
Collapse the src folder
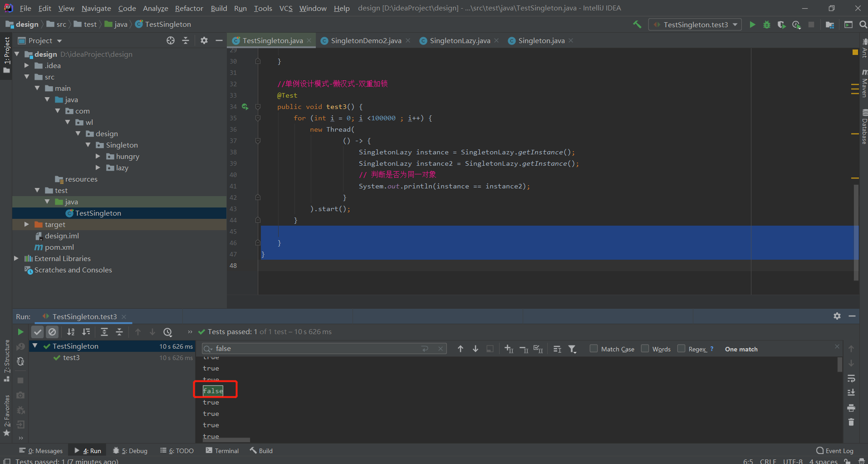coord(27,77)
